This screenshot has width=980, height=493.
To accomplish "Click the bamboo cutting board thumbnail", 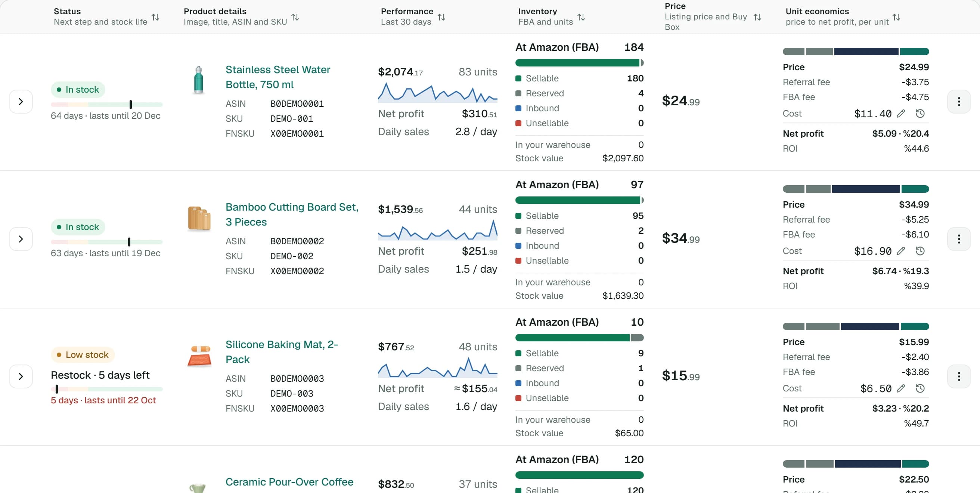I will click(199, 218).
